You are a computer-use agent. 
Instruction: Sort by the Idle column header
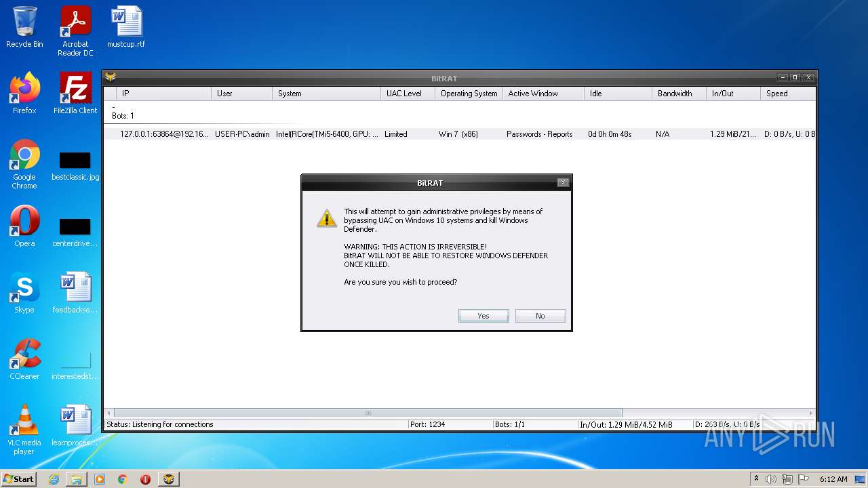(x=618, y=94)
